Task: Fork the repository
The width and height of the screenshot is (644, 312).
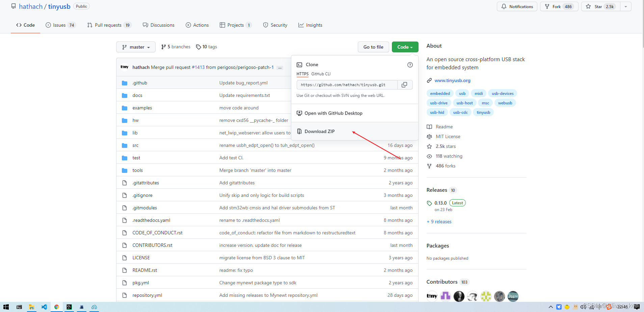Action: coord(559,6)
